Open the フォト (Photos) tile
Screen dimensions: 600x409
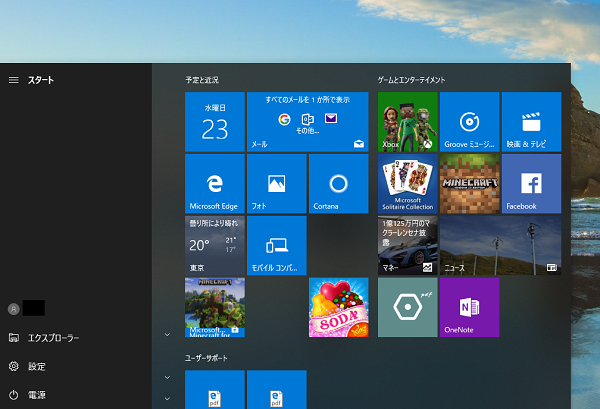(x=276, y=183)
